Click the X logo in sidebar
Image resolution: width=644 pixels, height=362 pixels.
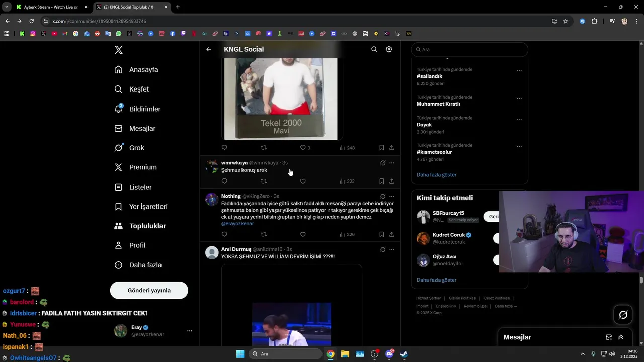coord(119,50)
